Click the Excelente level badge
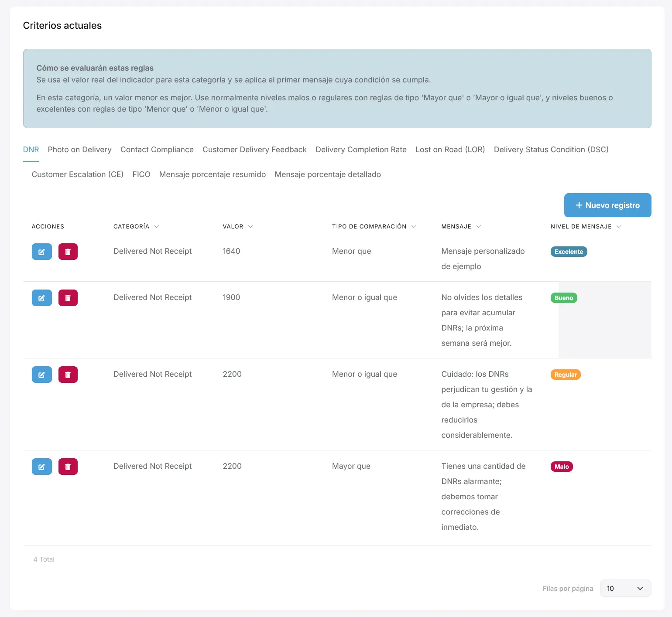Viewport: 672px width, 617px height. click(569, 252)
